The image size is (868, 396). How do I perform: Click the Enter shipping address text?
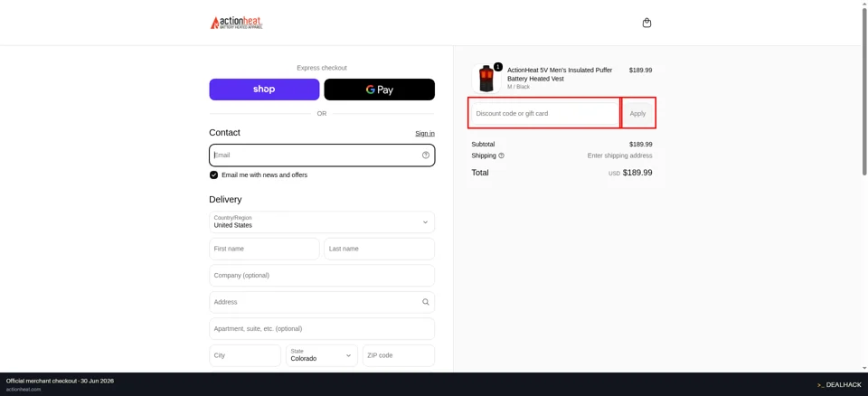(619, 156)
